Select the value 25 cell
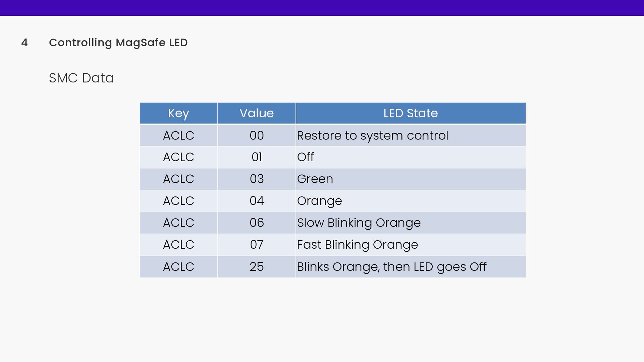Image resolution: width=644 pixels, height=362 pixels. [x=257, y=267]
